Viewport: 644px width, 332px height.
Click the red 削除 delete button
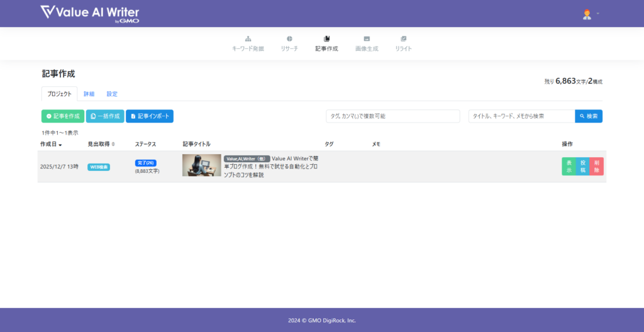596,167
